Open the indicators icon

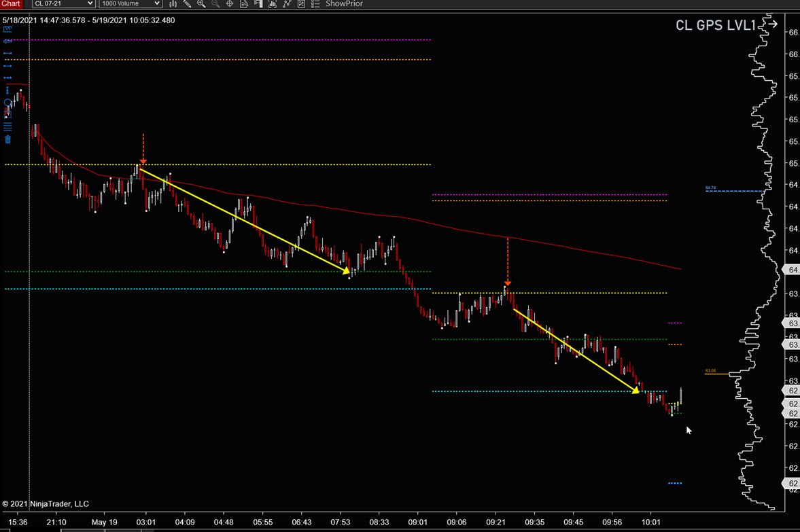click(287, 3)
